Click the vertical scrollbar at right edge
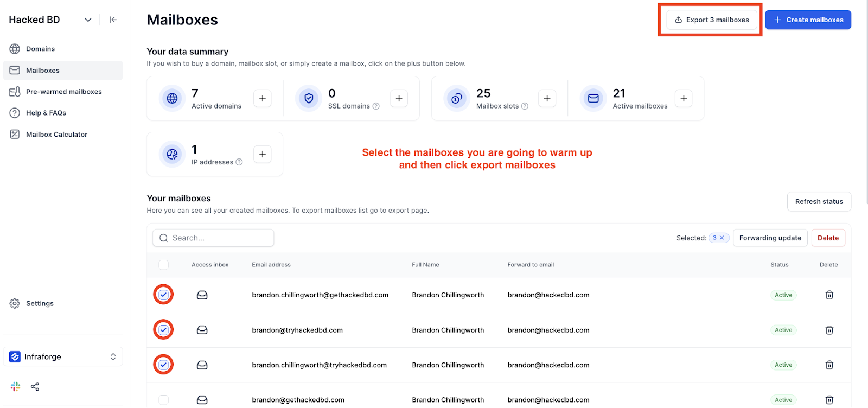The width and height of the screenshot is (868, 408). 866,103
